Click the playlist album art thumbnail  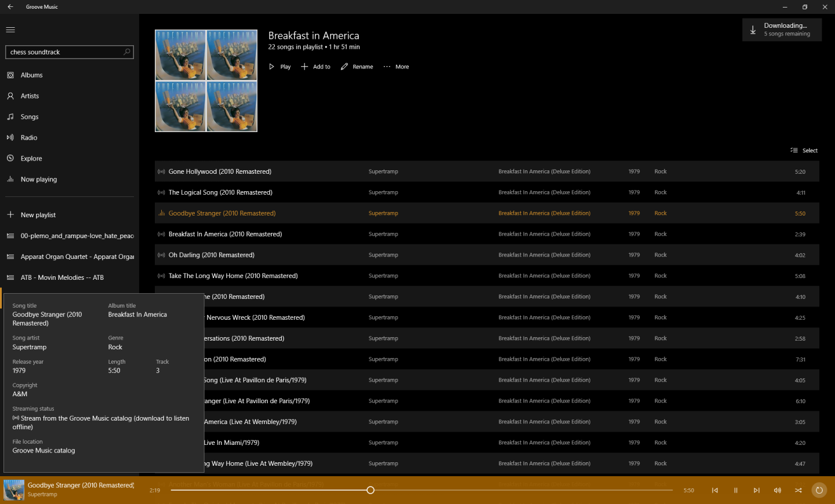click(x=206, y=81)
